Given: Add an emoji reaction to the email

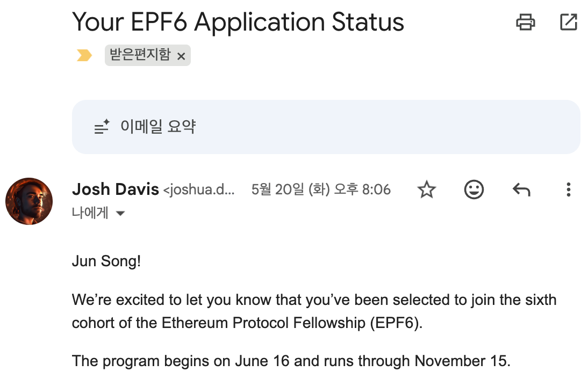Looking at the screenshot, I should 474,189.
